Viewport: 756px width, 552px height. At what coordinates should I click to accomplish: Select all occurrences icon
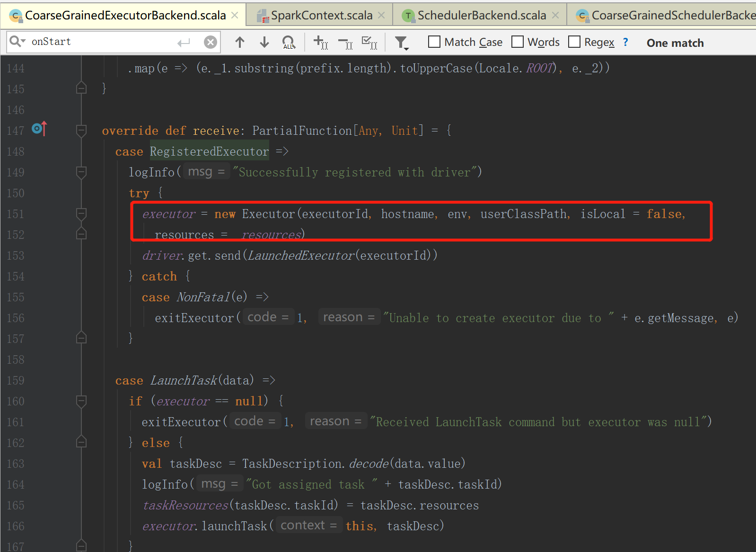pos(369,43)
